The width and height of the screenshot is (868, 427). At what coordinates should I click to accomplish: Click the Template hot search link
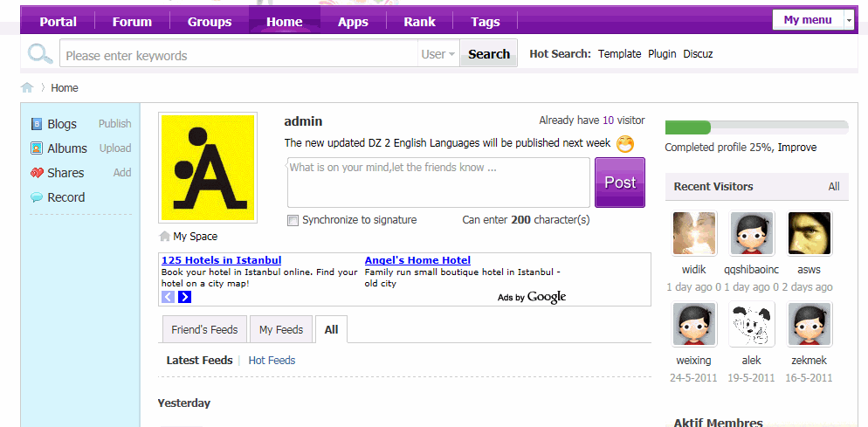[619, 54]
